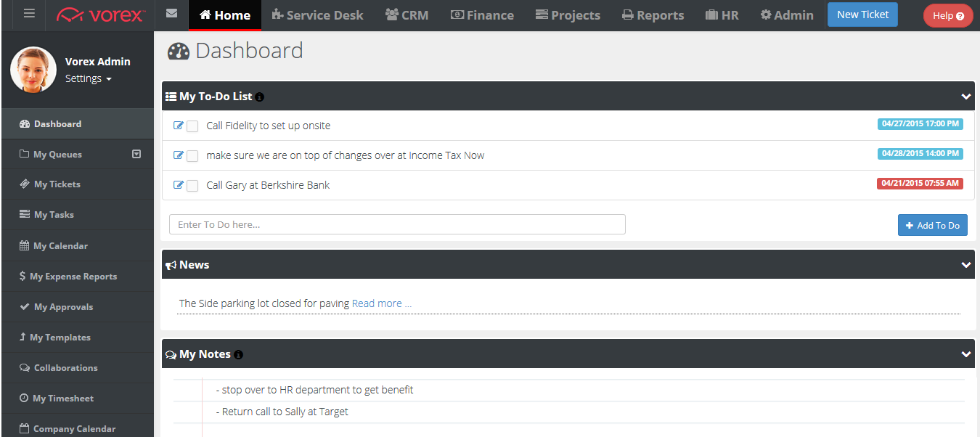Click the 'Vorex Admin' user name
The width and height of the screenshot is (980, 437).
[x=98, y=62]
